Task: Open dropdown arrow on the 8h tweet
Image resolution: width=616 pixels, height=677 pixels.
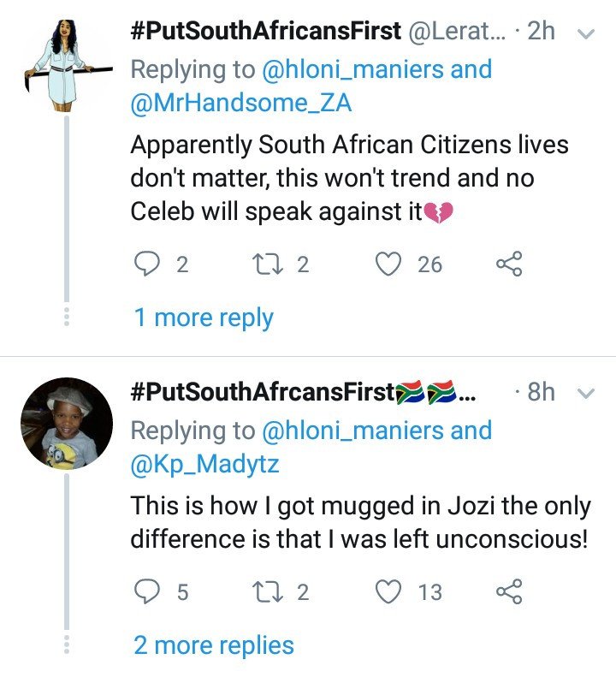Action: coord(586,394)
